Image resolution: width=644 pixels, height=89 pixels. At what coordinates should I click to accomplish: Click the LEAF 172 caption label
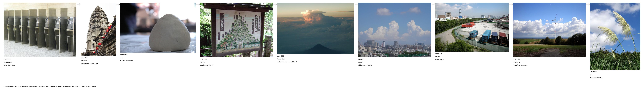coord(7,59)
